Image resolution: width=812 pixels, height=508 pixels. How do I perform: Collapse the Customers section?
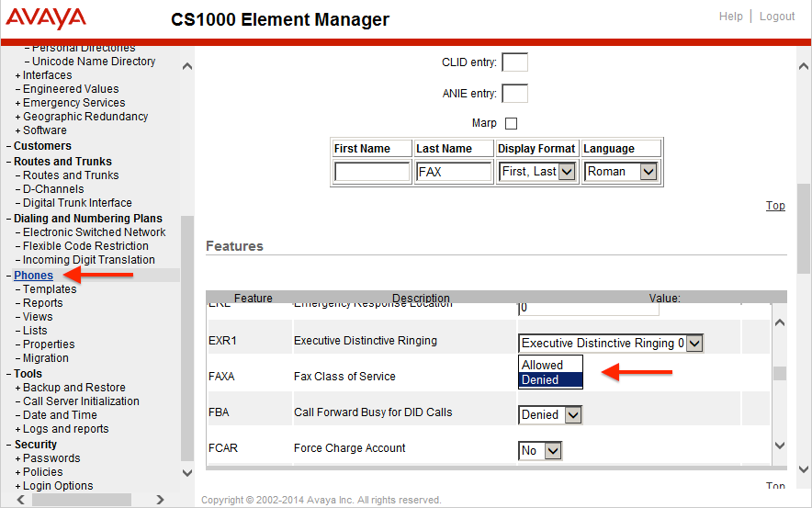point(9,146)
